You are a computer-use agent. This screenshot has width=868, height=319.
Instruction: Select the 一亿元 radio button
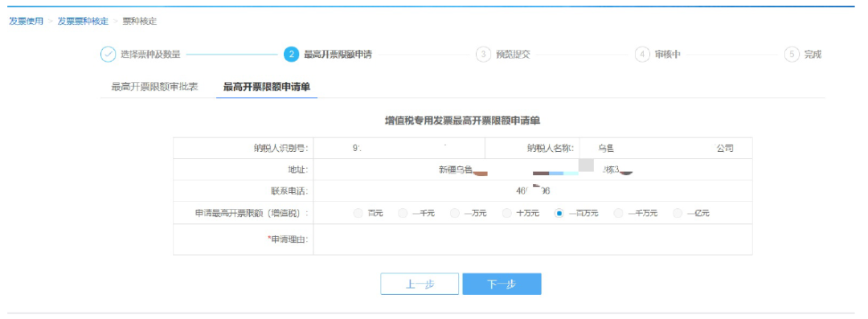[x=678, y=213]
